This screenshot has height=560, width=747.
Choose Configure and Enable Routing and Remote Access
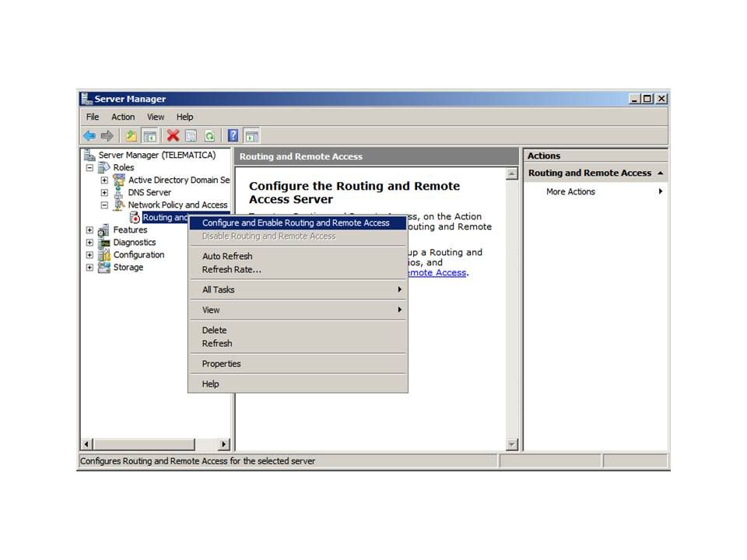296,223
